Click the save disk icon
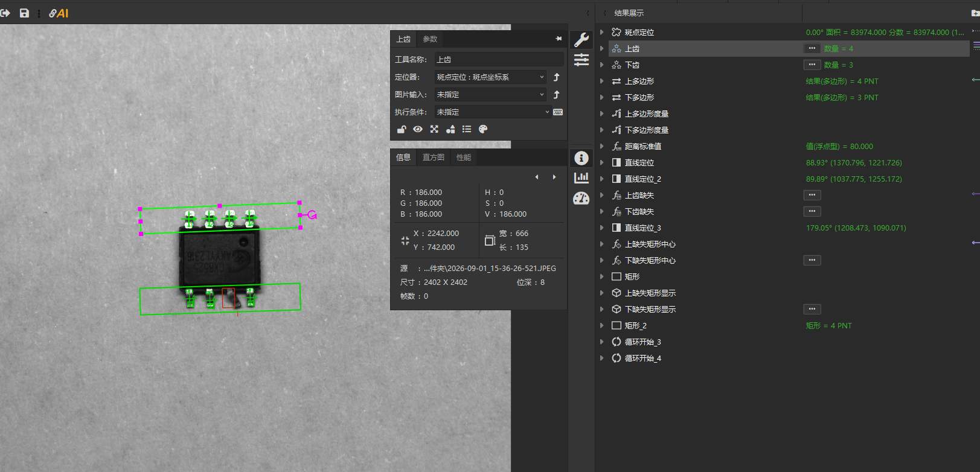This screenshot has height=472, width=980. (24, 13)
